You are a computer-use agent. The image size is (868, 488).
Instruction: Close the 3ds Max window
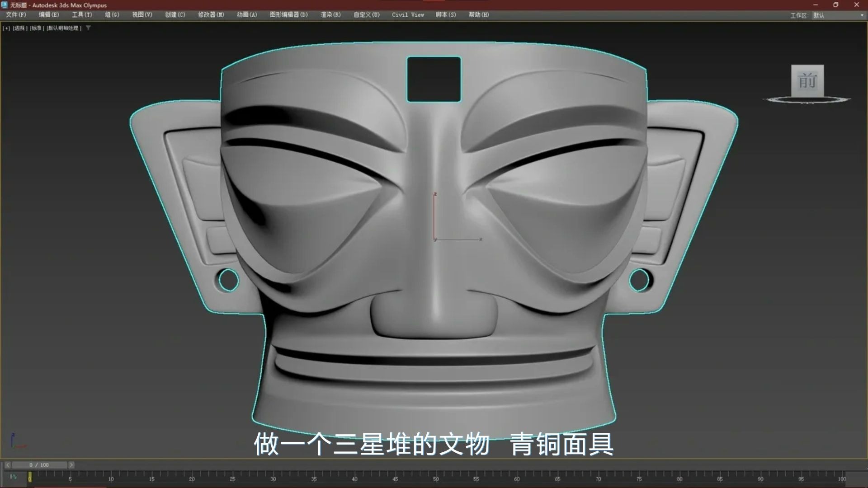(856, 5)
